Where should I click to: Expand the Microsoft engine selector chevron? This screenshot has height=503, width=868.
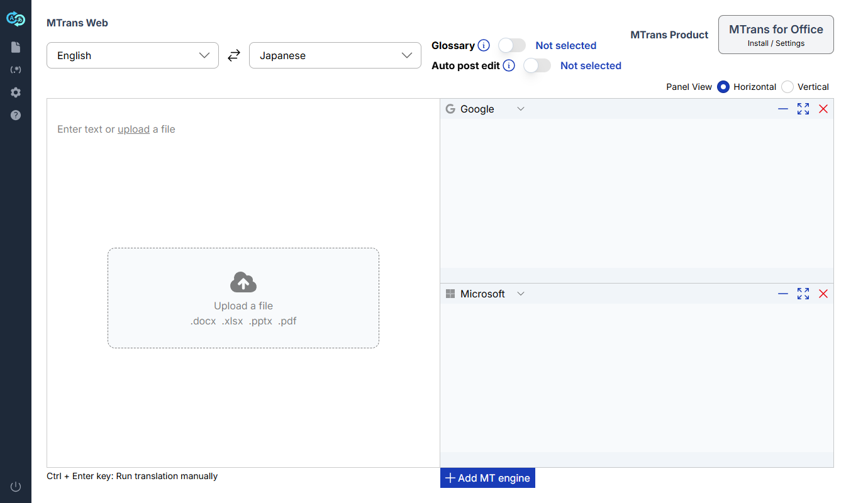(x=521, y=294)
